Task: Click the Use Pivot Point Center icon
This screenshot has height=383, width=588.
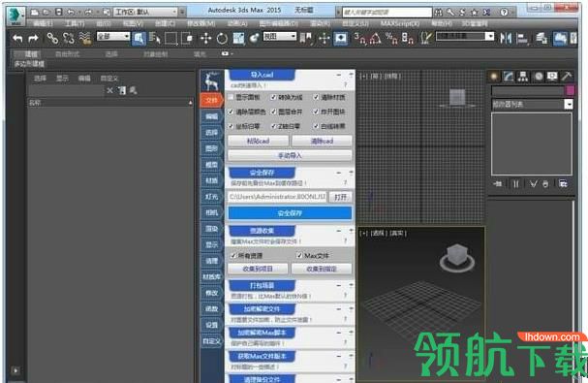Action: click(306, 39)
